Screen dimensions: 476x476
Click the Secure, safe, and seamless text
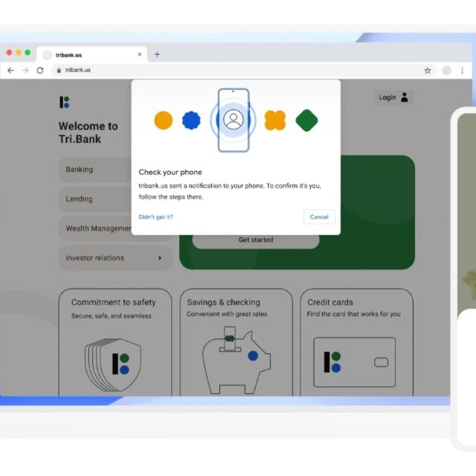tap(111, 316)
